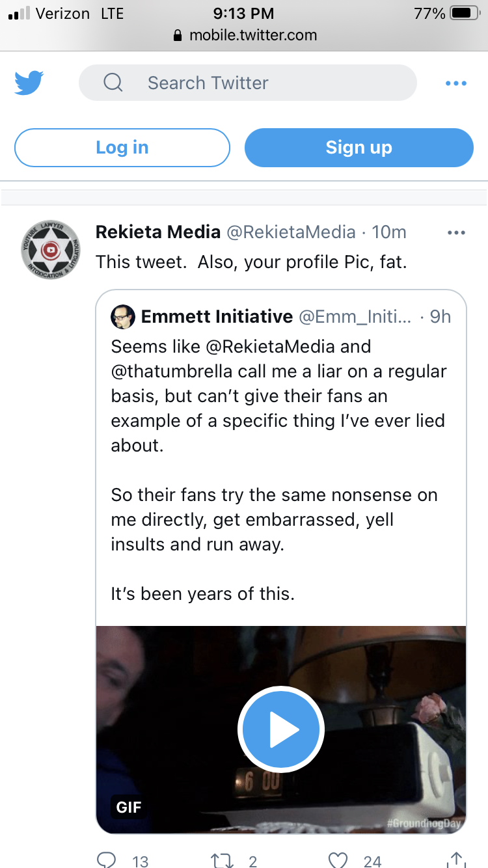Viewport: 488px width, 868px height.
Task: Click the reply speech bubble icon
Action: tap(106, 860)
